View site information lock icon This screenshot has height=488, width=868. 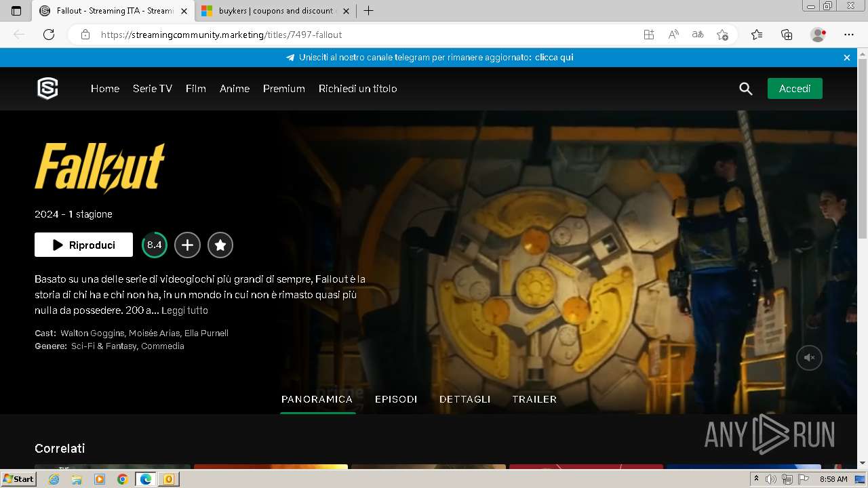(x=85, y=35)
